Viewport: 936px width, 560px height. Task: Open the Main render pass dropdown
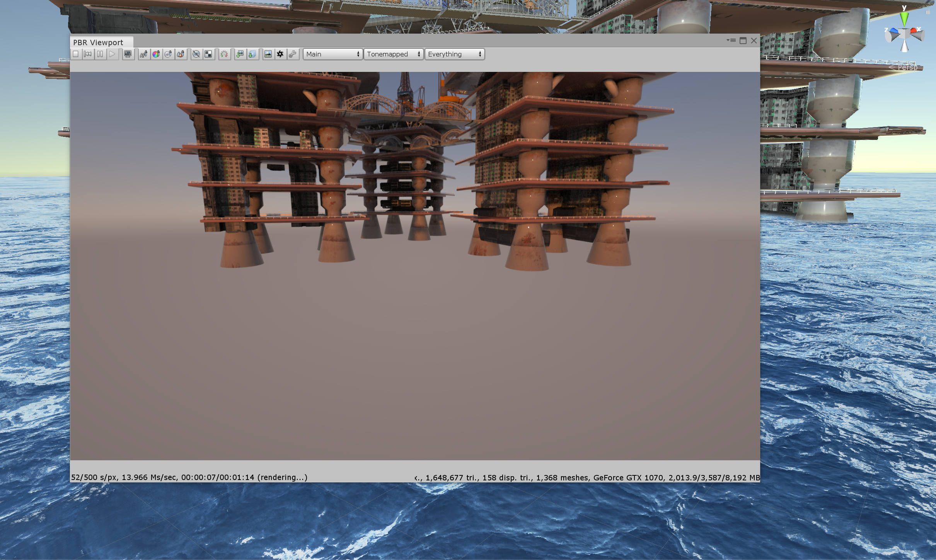tap(332, 54)
